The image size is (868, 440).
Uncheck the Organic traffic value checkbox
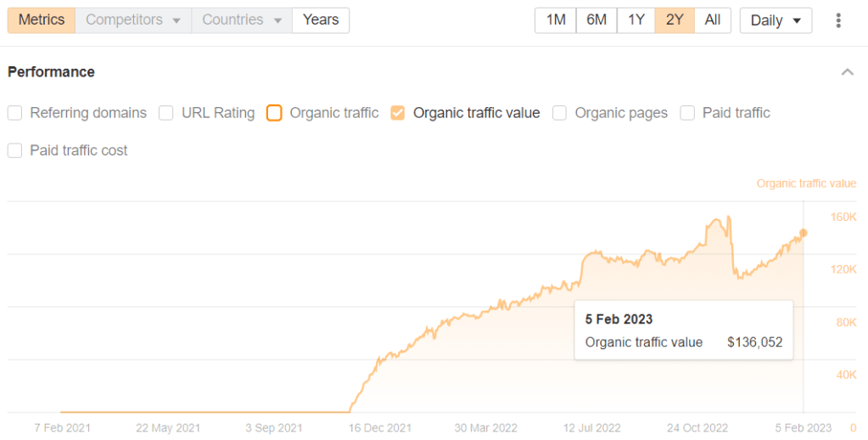(x=398, y=113)
